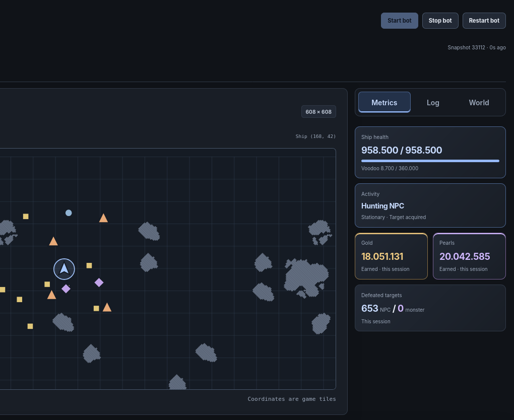Select the circled ship arrow marker
The image size is (514, 420).
pos(65,269)
